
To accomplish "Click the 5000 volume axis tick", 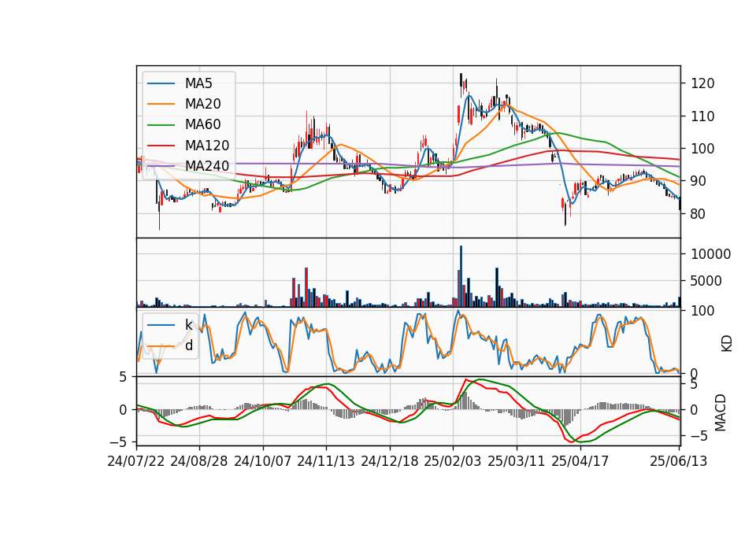I will pyautogui.click(x=706, y=281).
